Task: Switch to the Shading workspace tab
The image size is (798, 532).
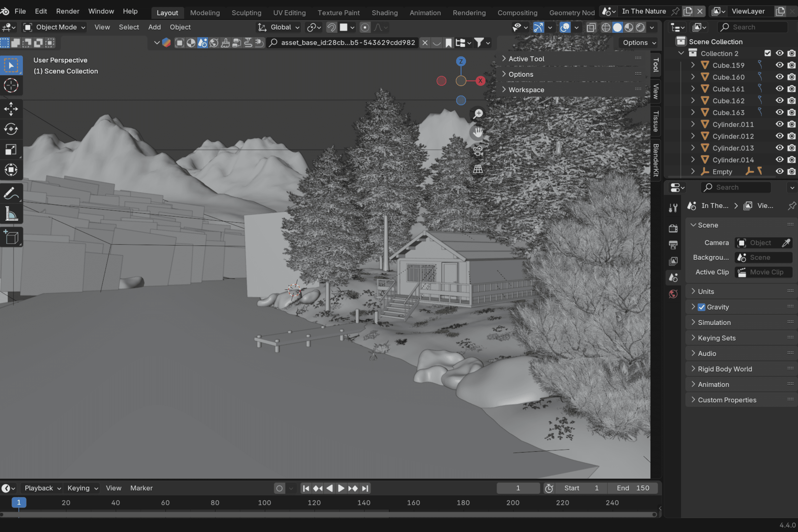Action: point(384,13)
